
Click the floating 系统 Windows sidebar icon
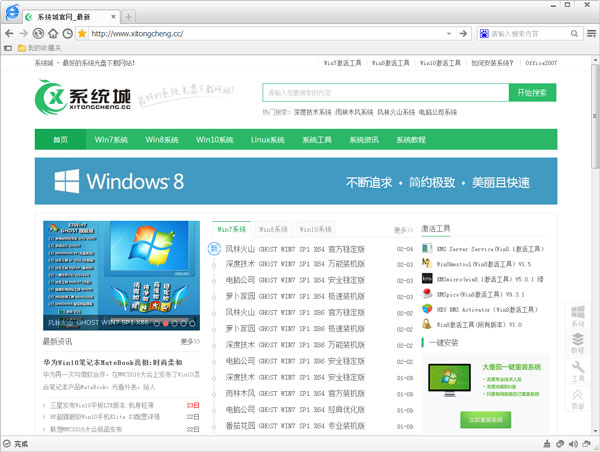point(578,316)
